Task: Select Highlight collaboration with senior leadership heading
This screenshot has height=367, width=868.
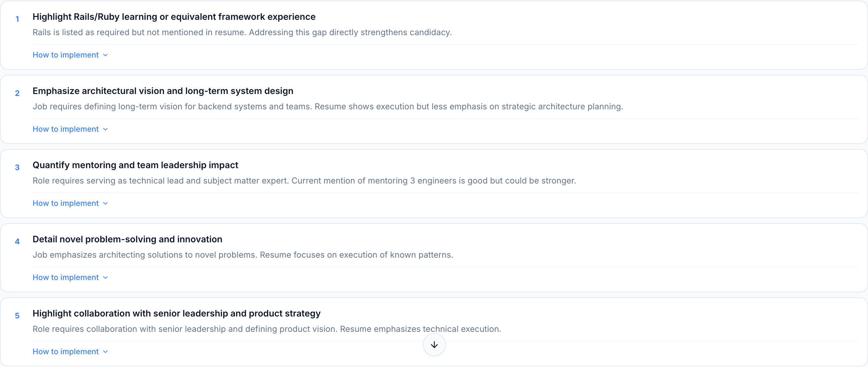Action: point(176,314)
